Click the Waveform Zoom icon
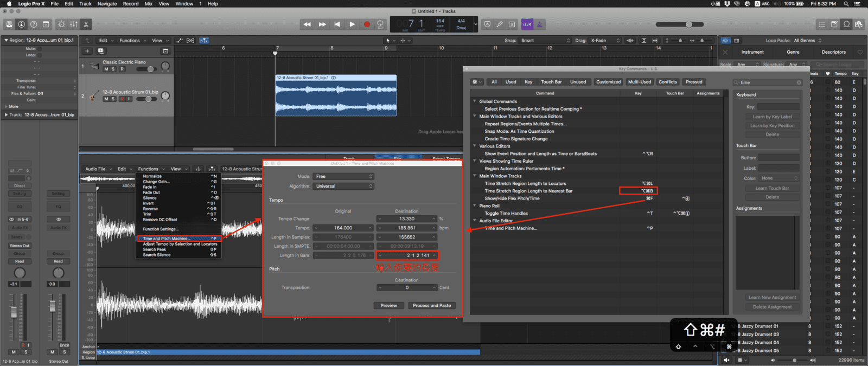The width and height of the screenshot is (868, 366). click(630, 41)
